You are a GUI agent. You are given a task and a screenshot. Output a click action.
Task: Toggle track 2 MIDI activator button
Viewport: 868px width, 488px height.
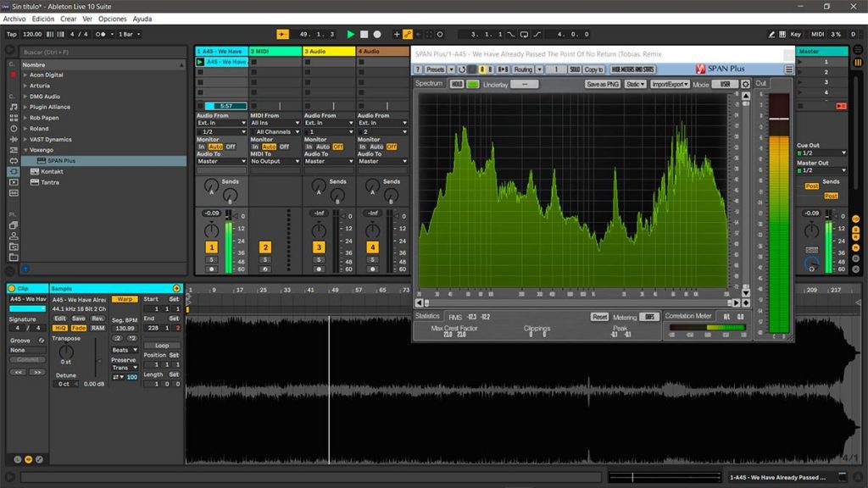tap(265, 247)
